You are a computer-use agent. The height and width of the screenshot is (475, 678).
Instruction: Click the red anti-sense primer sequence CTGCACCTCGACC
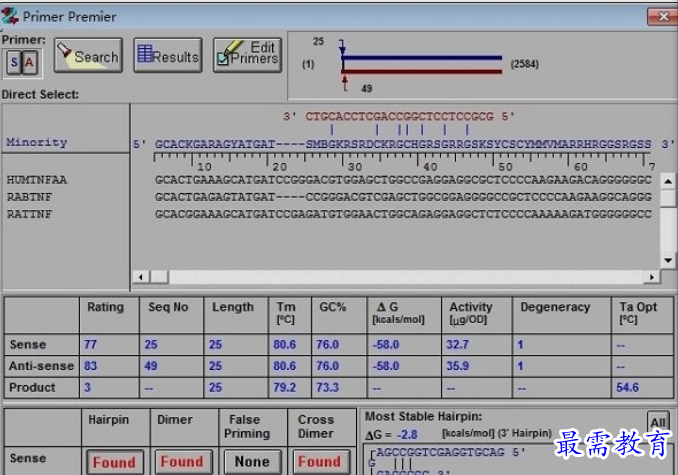399,116
